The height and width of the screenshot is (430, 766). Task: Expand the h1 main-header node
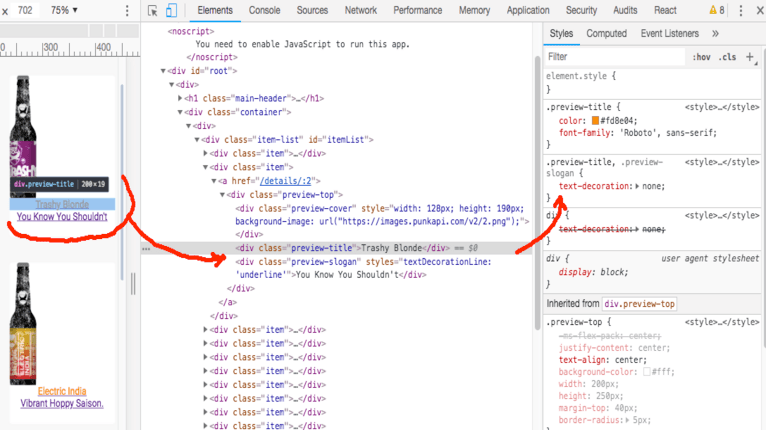[180, 99]
